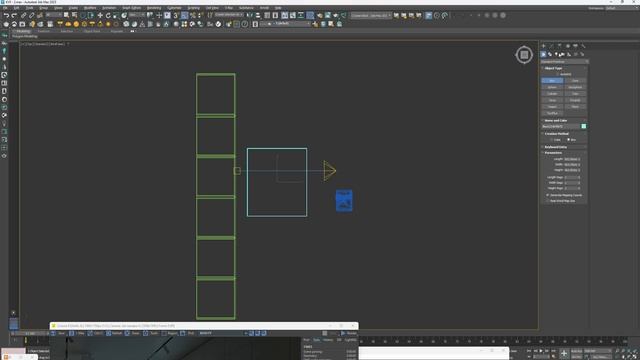This screenshot has width=640, height=360.
Task: Toggle Real-World Map Size checkbox
Action: (548, 201)
